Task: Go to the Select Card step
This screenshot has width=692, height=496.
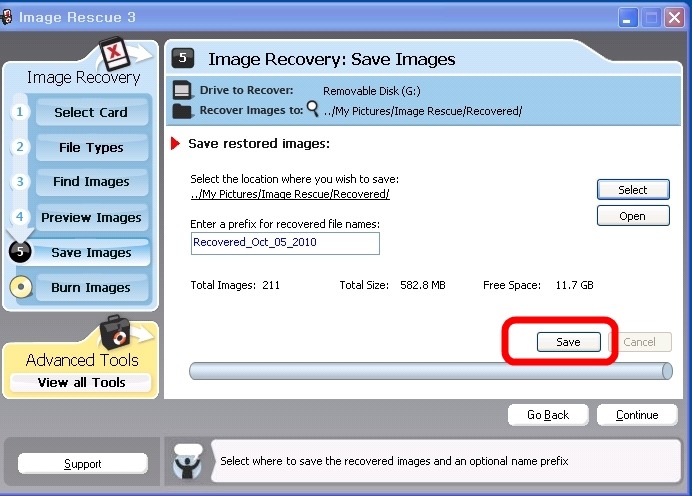Action: pyautogui.click(x=91, y=112)
